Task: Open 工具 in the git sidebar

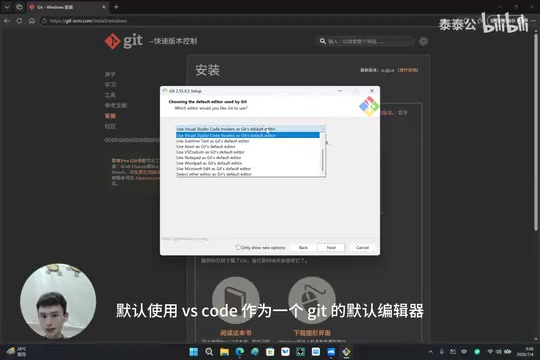Action: [x=110, y=95]
